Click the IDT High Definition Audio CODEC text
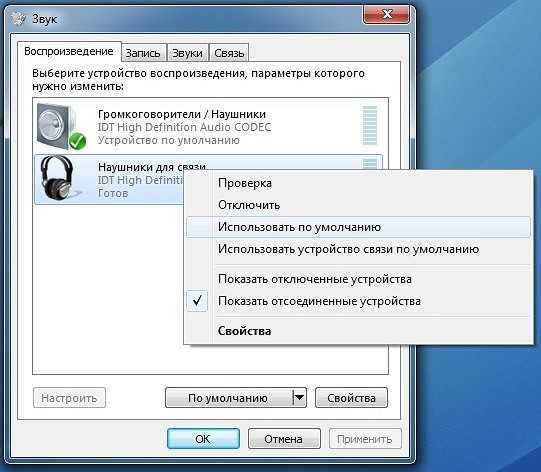 point(184,127)
